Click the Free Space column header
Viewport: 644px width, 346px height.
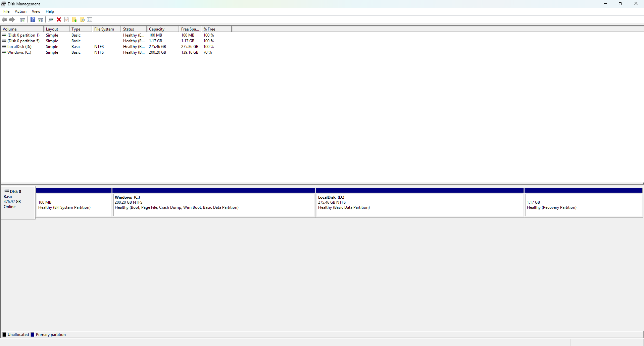190,29
